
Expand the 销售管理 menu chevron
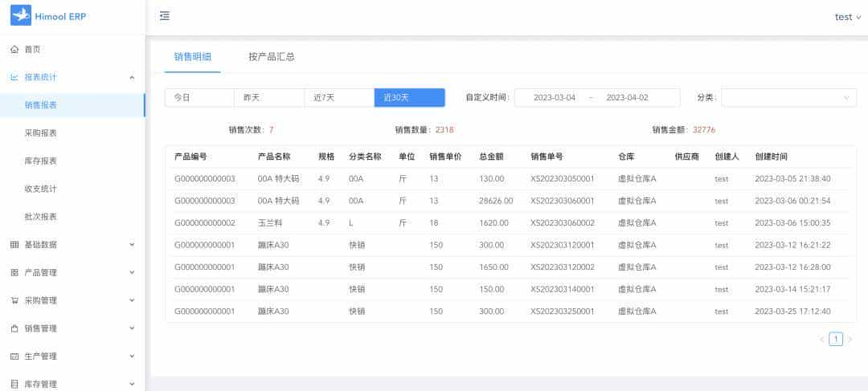pos(132,328)
